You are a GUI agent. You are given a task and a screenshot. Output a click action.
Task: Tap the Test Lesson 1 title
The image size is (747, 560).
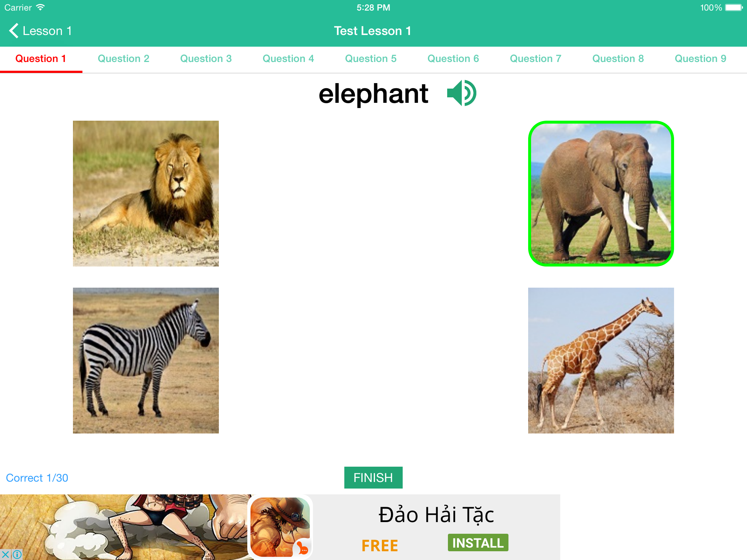pos(373,31)
